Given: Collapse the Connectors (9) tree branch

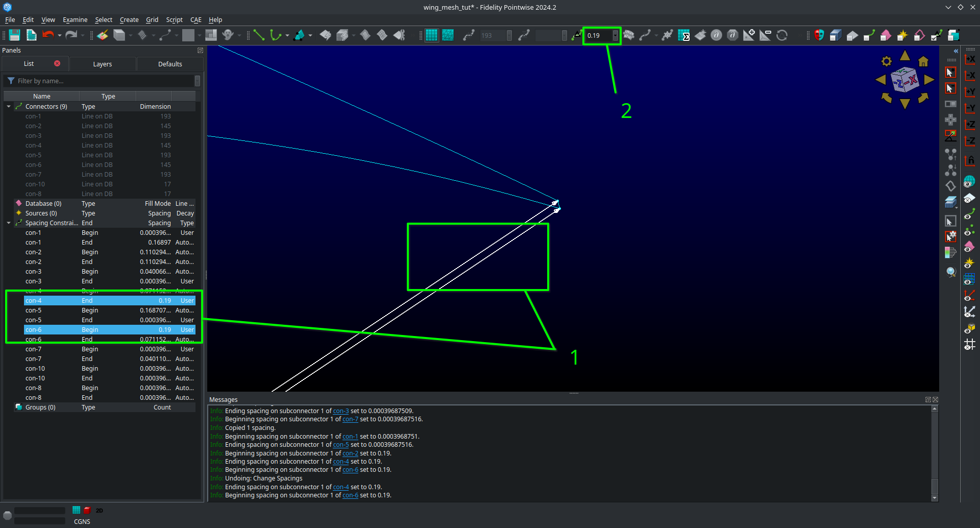Looking at the screenshot, I should pos(8,106).
